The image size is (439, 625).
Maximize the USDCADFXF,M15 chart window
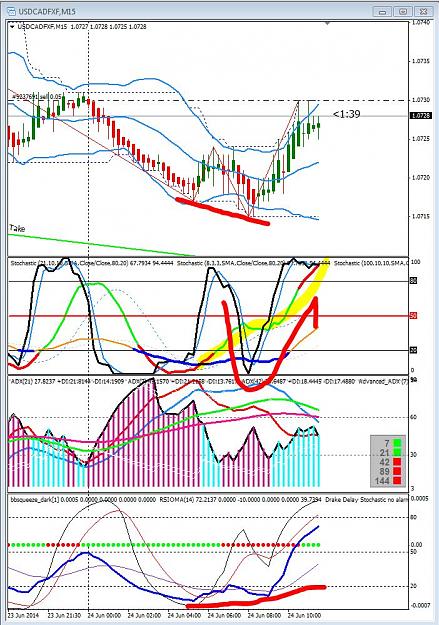tap(403, 12)
